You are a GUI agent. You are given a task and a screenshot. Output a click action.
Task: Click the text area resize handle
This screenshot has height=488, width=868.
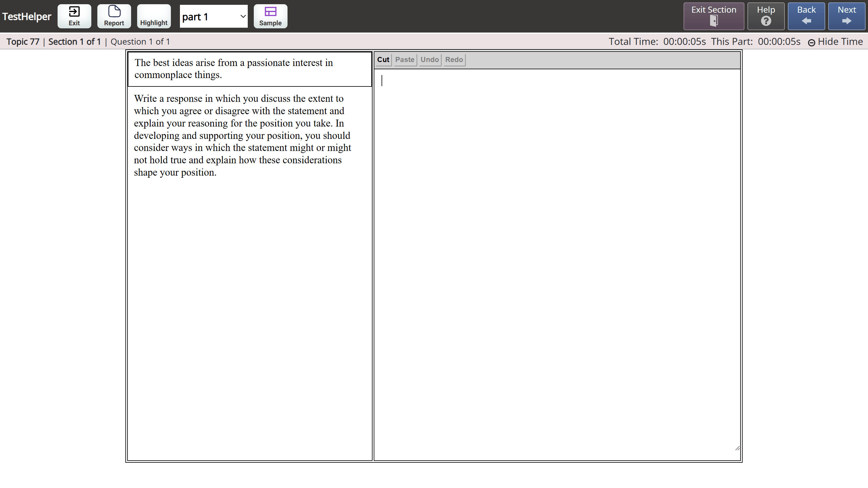[737, 448]
